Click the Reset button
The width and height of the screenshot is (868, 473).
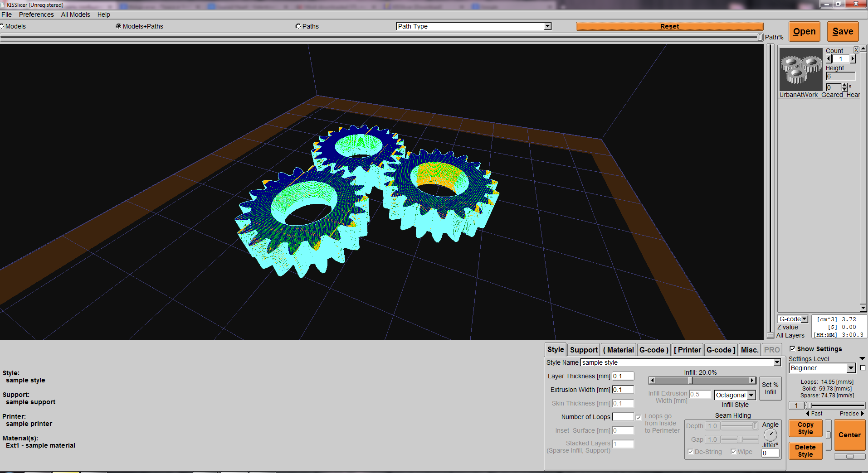click(x=669, y=26)
